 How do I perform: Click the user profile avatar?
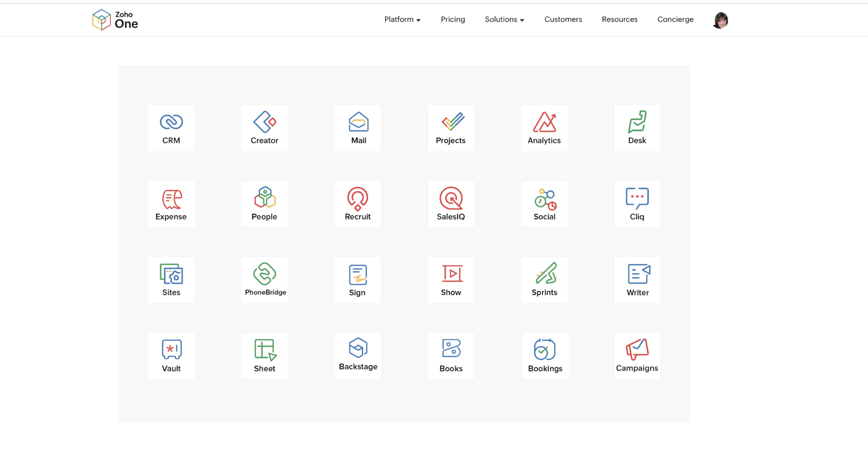720,20
